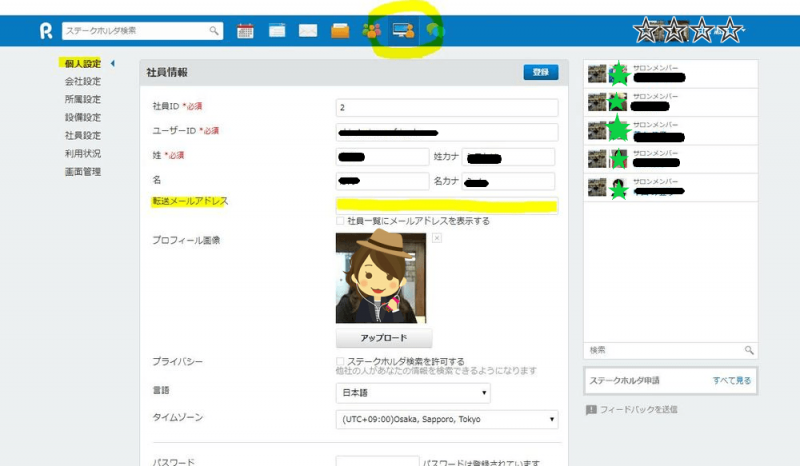The image size is (800, 466).
Task: Click the 転送メールアドレス input field
Action: click(447, 206)
